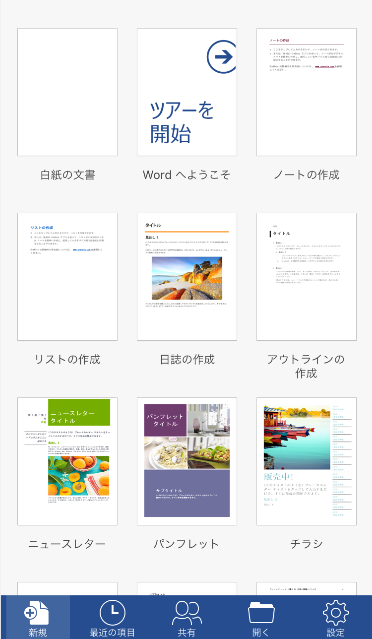This screenshot has height=639, width=372.
Task: Choose the アウトラインの作成 template thumbnail
Action: 306,277
